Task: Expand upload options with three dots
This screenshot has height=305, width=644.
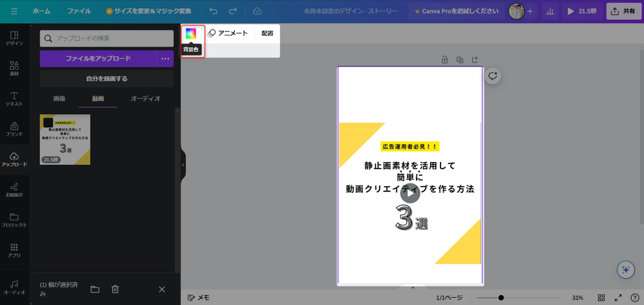Action: coord(165,59)
